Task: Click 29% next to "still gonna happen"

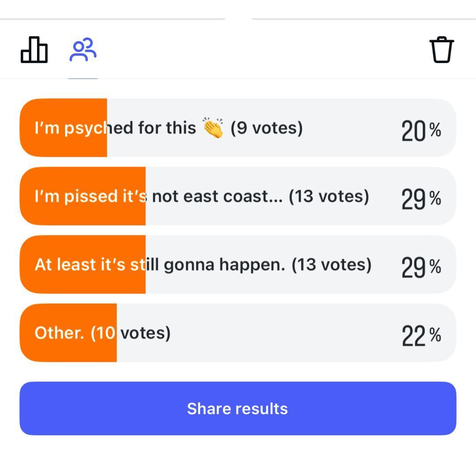Action: 421,268
